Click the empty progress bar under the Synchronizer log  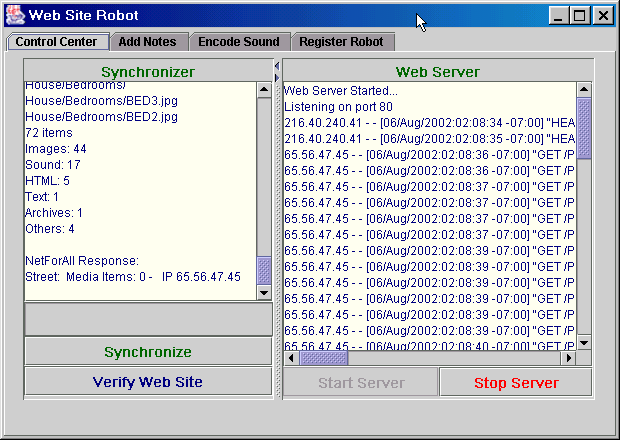coord(148,319)
